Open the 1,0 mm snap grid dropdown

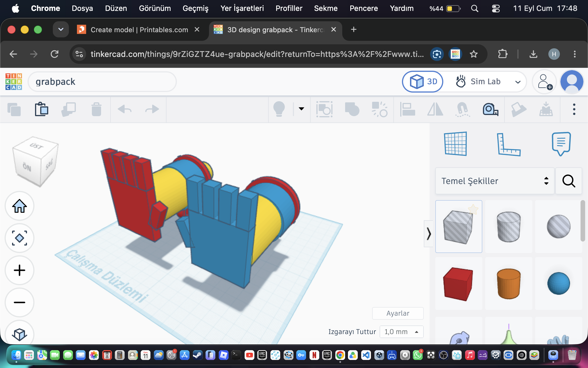click(x=401, y=332)
